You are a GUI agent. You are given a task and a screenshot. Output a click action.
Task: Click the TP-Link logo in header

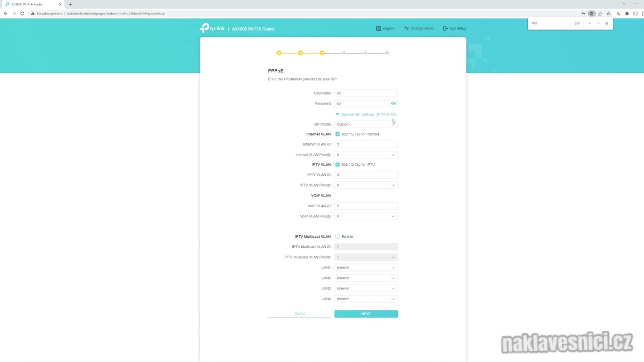point(212,29)
